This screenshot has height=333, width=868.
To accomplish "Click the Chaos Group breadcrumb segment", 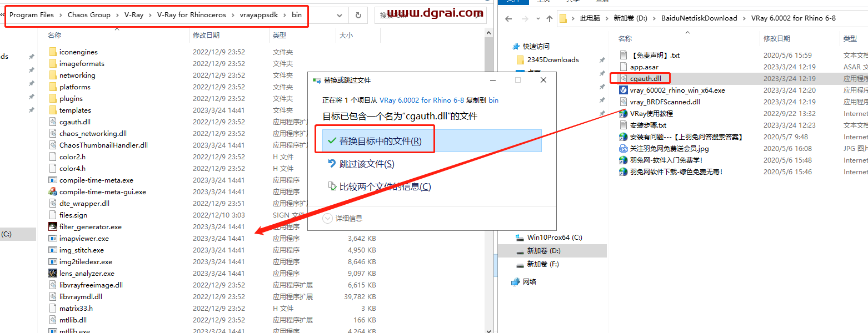I will coord(89,15).
